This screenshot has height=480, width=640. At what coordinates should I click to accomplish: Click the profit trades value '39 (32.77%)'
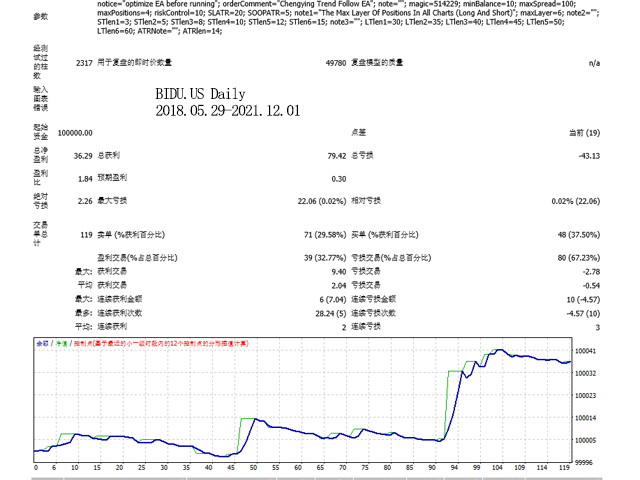pyautogui.click(x=325, y=258)
